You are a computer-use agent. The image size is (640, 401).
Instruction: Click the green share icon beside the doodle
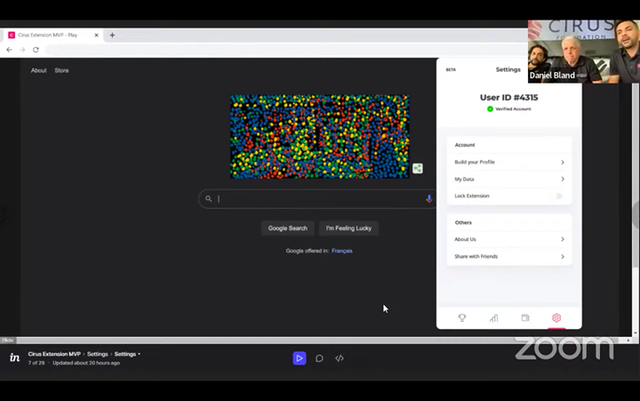click(417, 168)
